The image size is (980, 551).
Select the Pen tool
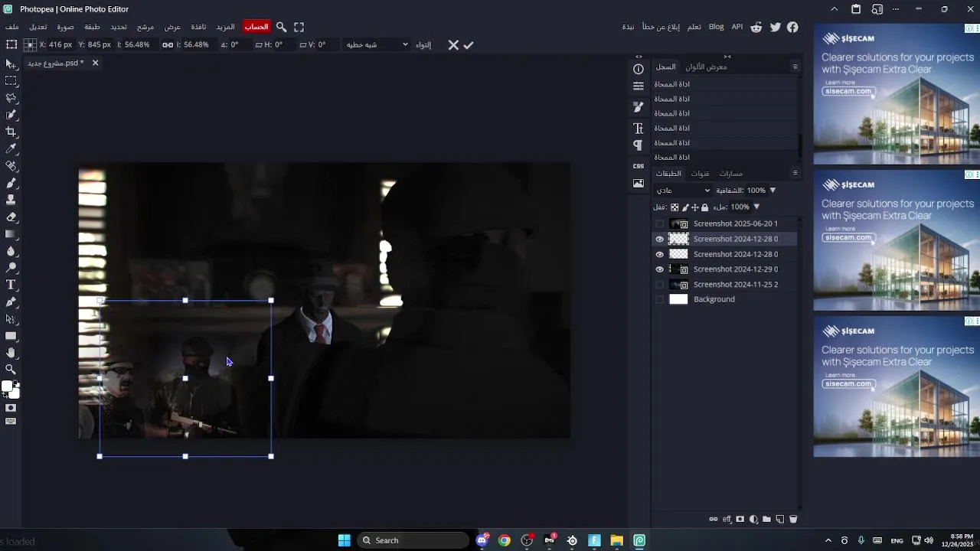(x=11, y=302)
